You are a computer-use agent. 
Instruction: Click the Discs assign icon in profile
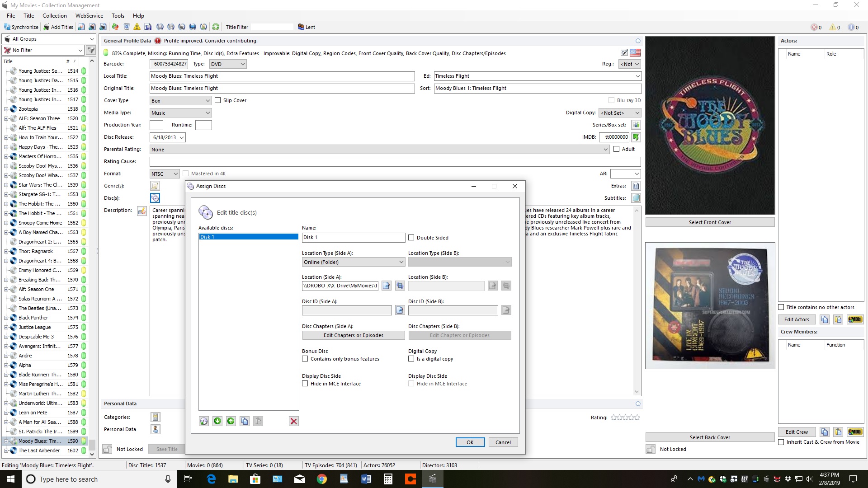155,198
